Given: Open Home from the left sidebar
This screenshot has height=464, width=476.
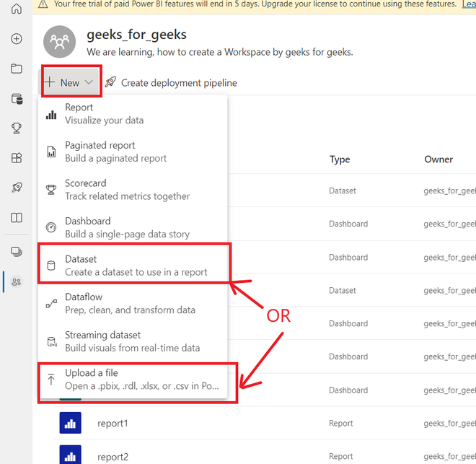Looking at the screenshot, I should click(17, 8).
